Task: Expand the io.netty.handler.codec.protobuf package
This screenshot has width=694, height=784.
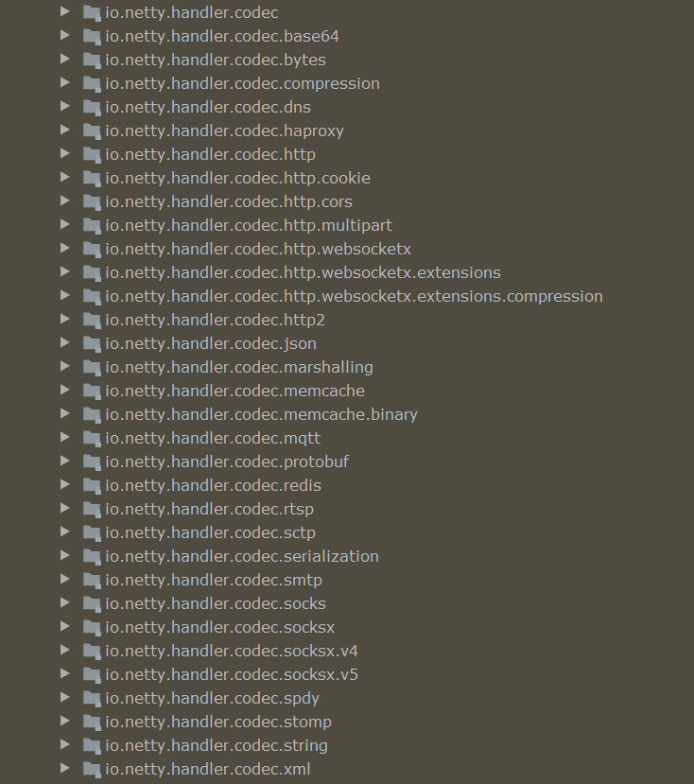Action: coord(65,461)
